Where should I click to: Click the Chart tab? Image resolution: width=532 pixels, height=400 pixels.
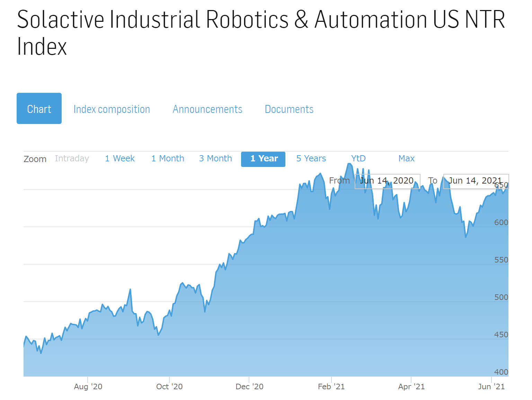tap(39, 108)
